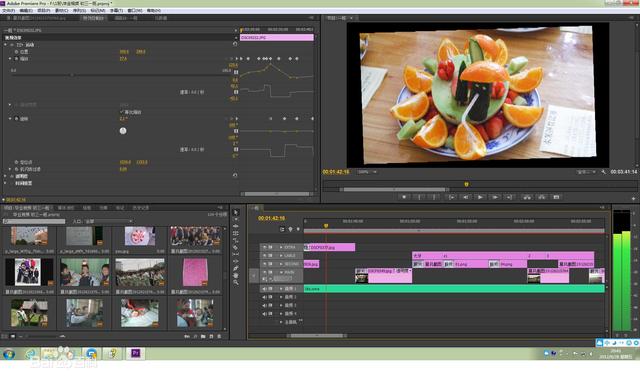Click the Rotation angle dial
The image size is (640, 376).
(x=123, y=131)
